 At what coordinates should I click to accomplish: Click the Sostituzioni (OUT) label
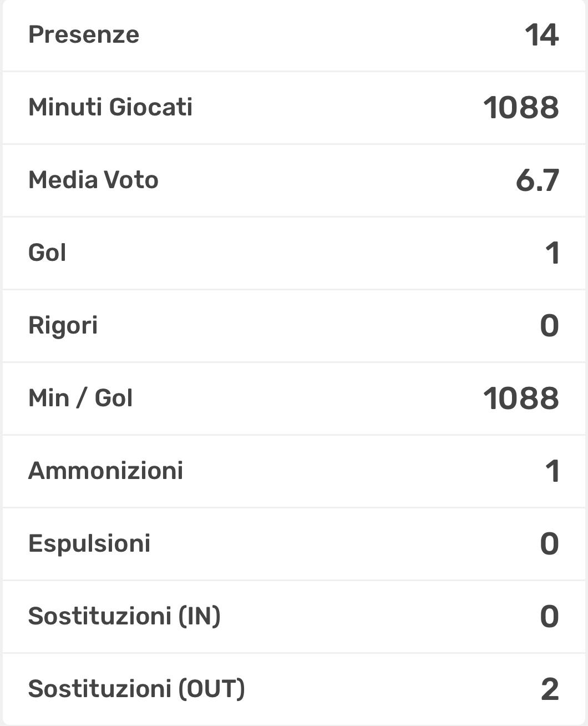click(x=136, y=689)
